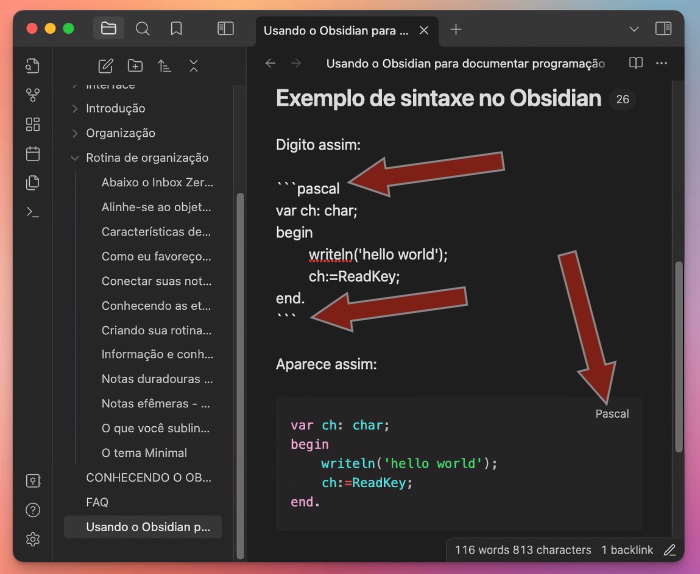Screen dimensions: 700x574
Task: Open note 'O que você sublin...'
Action: pos(155,428)
